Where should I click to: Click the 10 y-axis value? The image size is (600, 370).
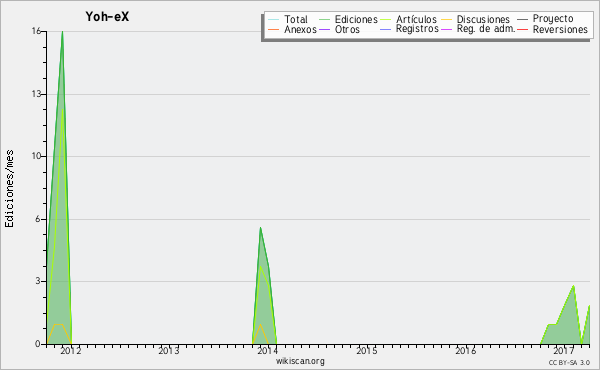pyautogui.click(x=36, y=156)
